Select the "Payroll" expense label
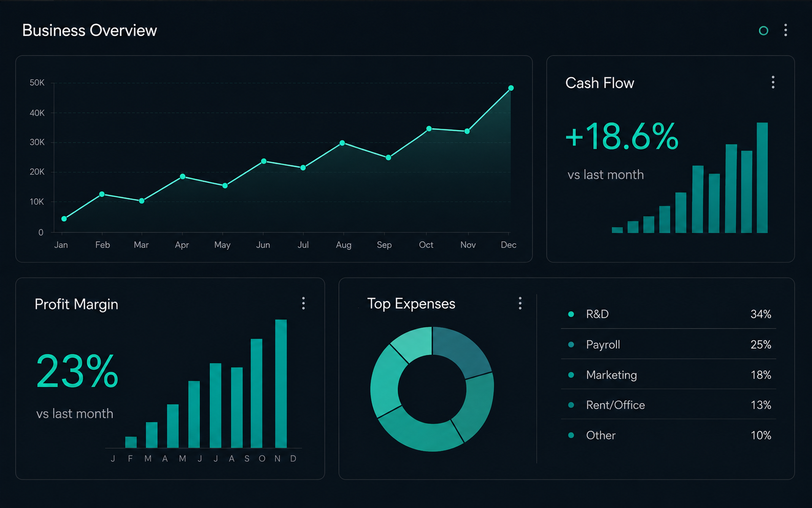The image size is (812, 508). click(603, 345)
